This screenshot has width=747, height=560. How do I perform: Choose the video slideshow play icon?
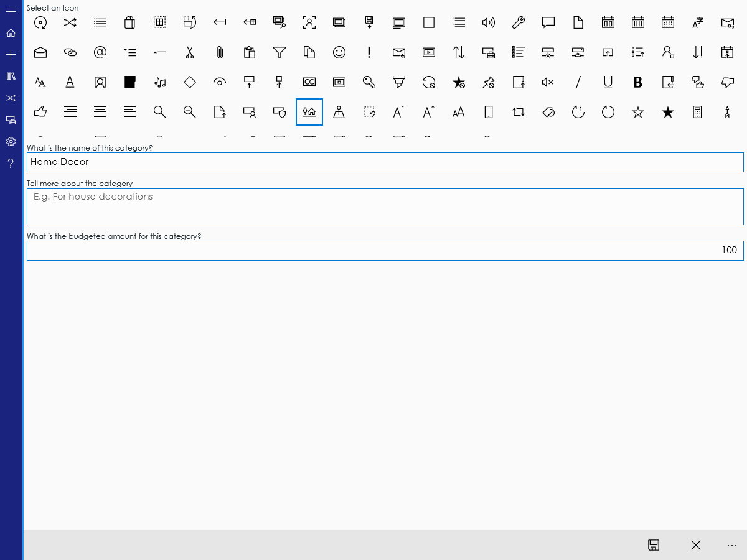tap(429, 52)
